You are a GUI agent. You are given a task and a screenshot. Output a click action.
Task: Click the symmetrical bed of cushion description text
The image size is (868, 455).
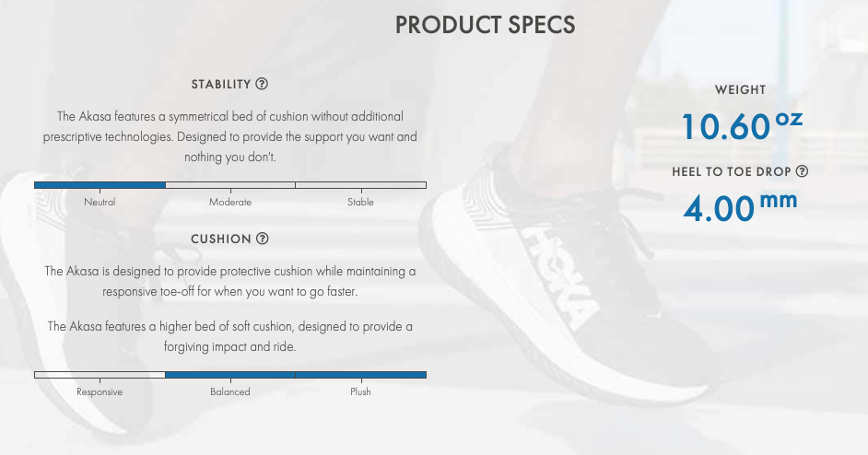tap(229, 136)
